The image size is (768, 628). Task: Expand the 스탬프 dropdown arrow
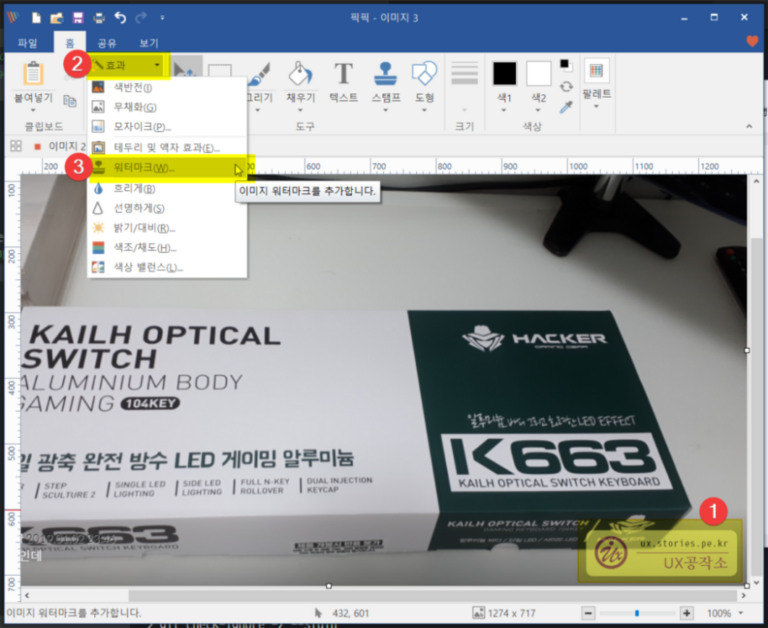point(386,110)
